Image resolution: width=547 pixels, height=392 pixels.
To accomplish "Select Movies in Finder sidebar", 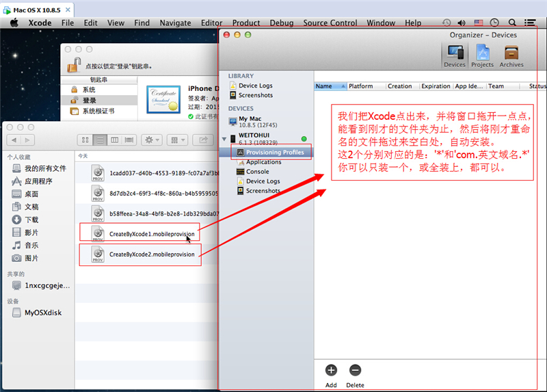I will [x=25, y=233].
